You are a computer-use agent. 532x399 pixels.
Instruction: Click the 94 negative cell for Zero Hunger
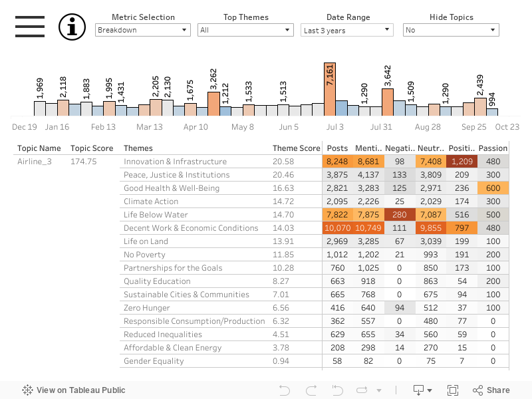click(x=400, y=308)
